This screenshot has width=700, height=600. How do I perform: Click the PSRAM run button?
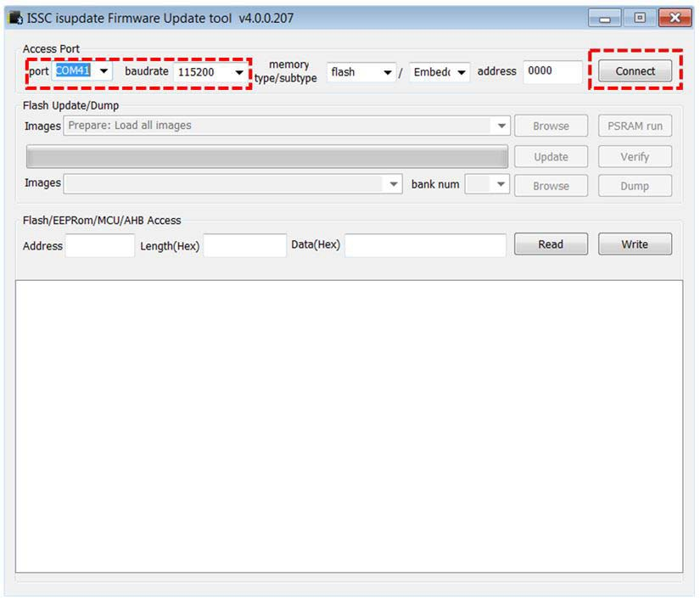tap(635, 126)
